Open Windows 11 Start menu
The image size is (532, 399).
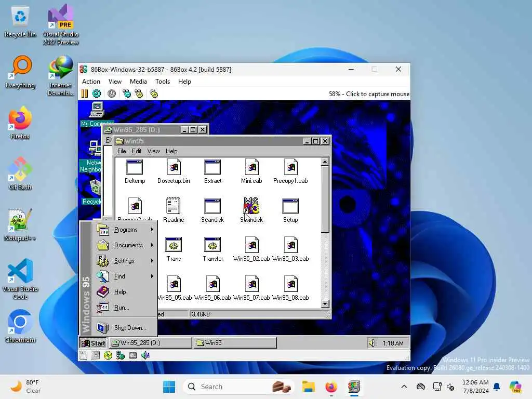(169, 387)
